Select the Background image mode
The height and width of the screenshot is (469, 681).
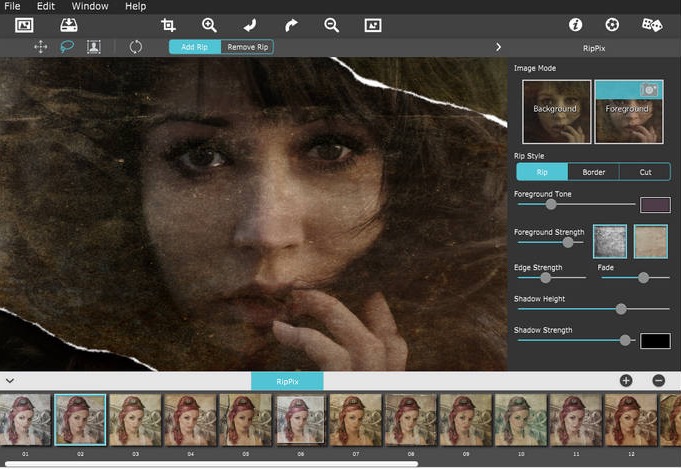[x=556, y=110]
